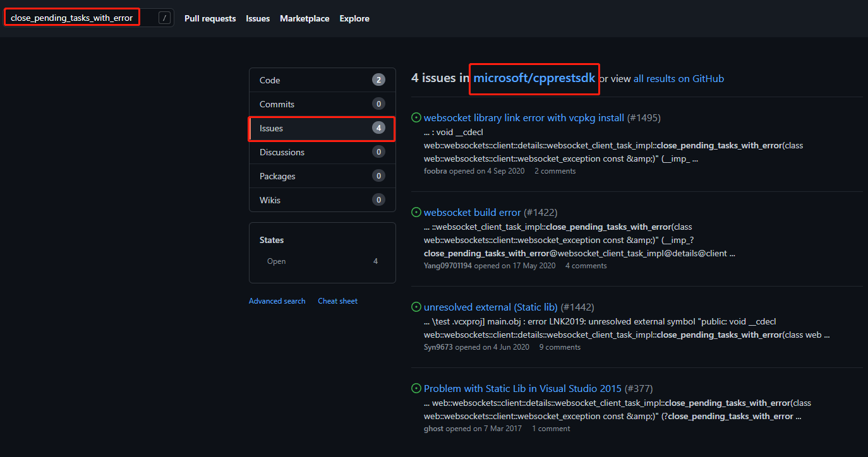View all results on GitHub

point(678,78)
